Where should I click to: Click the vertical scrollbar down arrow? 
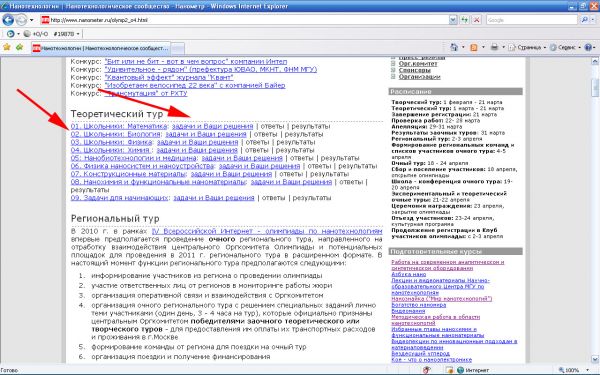click(595, 359)
